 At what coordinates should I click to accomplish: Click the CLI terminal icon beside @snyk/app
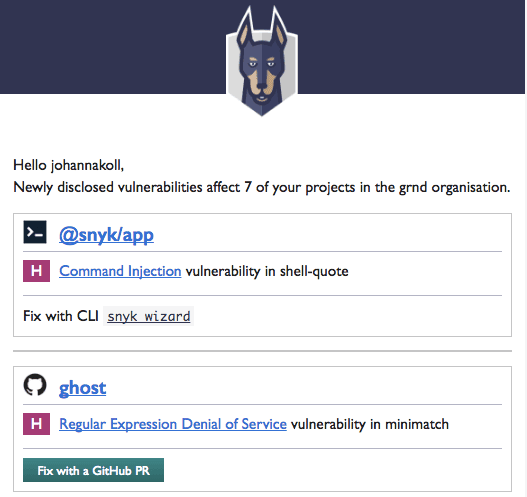(x=35, y=232)
